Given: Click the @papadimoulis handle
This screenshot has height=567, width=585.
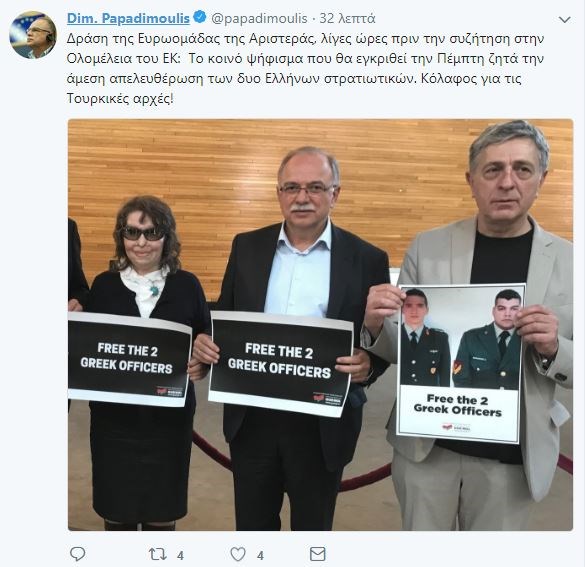Looking at the screenshot, I should (259, 18).
